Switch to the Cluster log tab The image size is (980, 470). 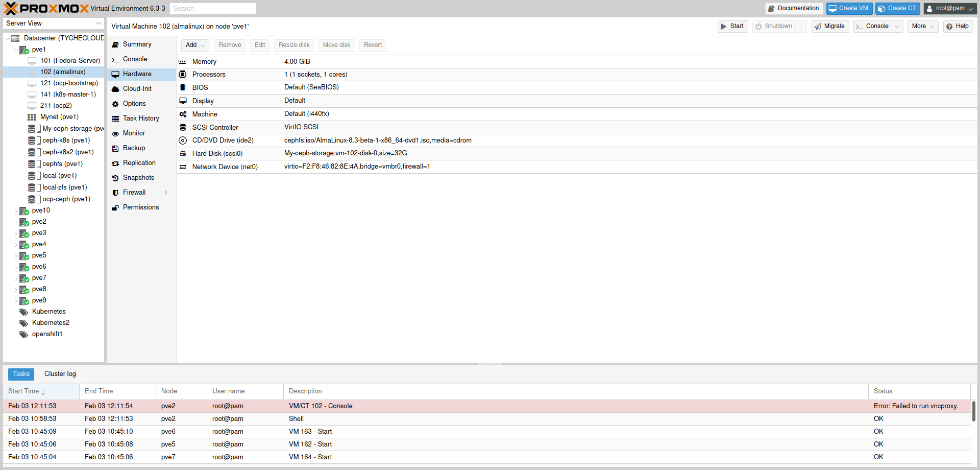click(x=60, y=374)
